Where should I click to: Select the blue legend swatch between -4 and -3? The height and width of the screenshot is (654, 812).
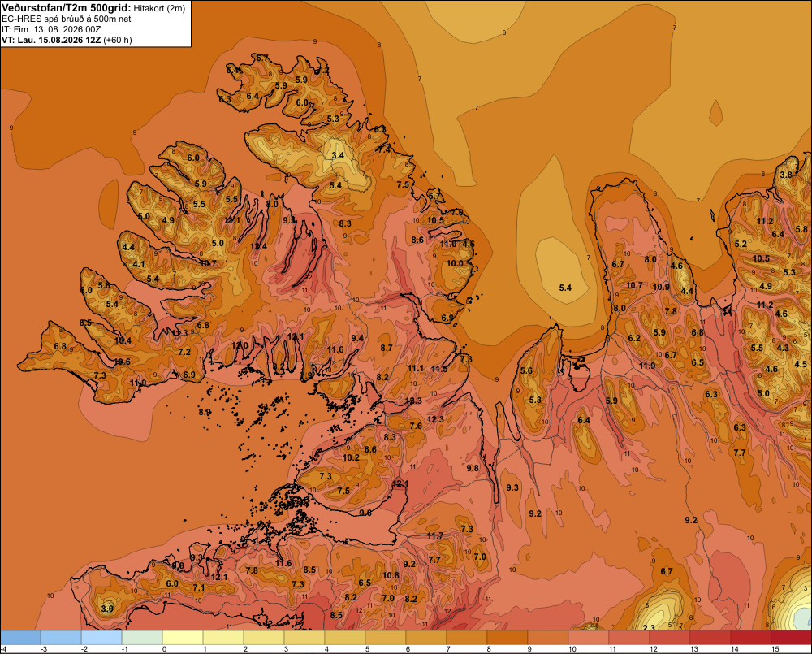(x=21, y=637)
